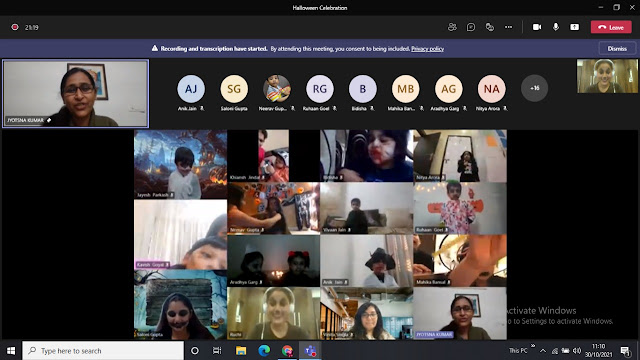
Task: Open the taskbar clock showing 11:10
Action: pos(598,351)
